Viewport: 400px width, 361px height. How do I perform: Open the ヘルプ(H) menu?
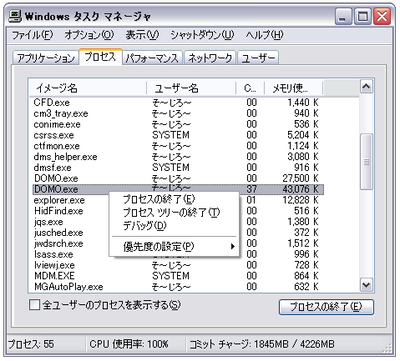264,35
